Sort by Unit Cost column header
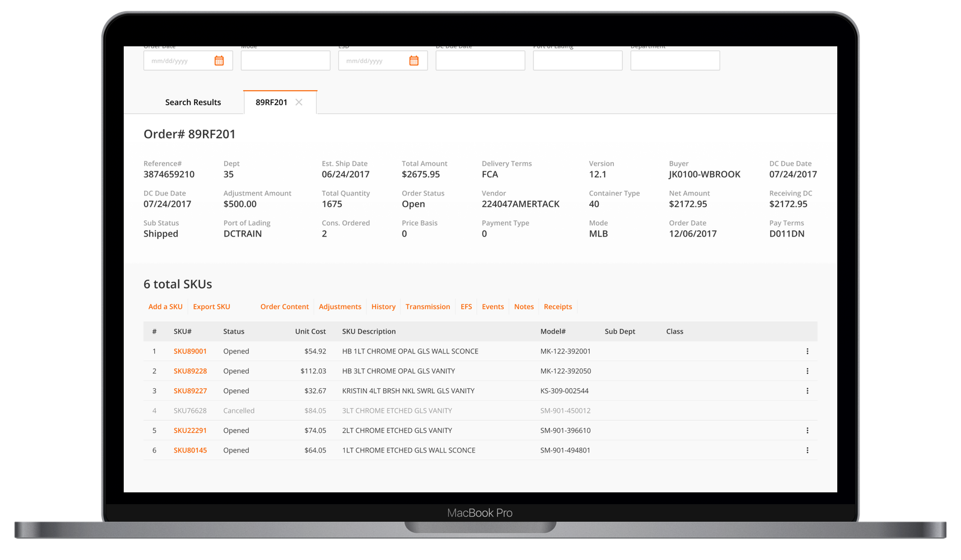 coord(311,331)
